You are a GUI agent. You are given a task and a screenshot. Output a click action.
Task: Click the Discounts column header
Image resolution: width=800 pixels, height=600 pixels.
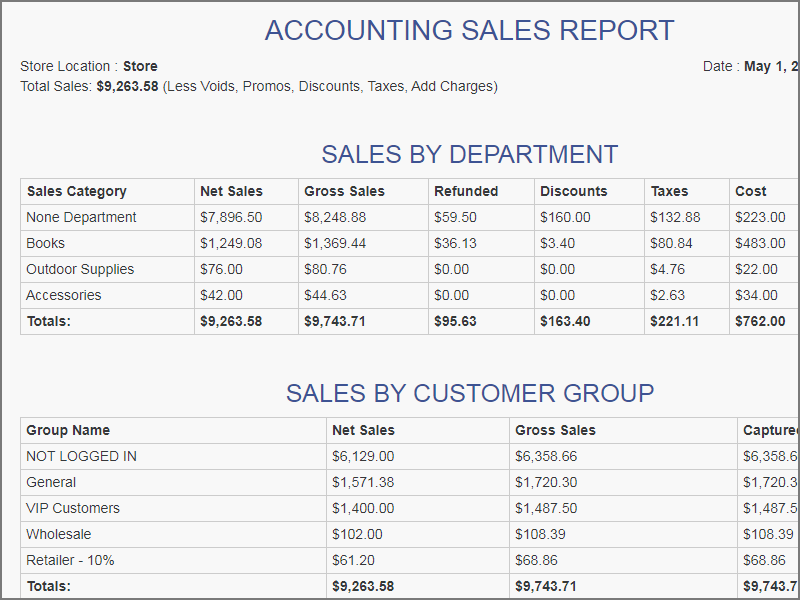tap(573, 191)
